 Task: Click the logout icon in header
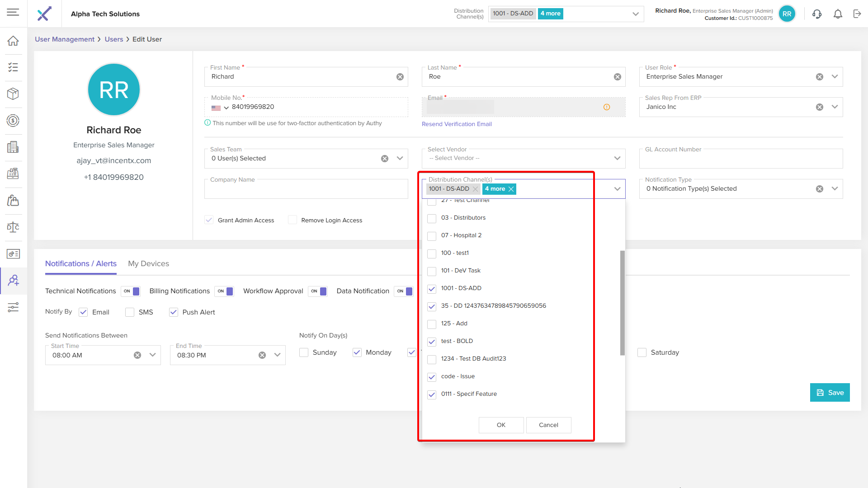(857, 14)
